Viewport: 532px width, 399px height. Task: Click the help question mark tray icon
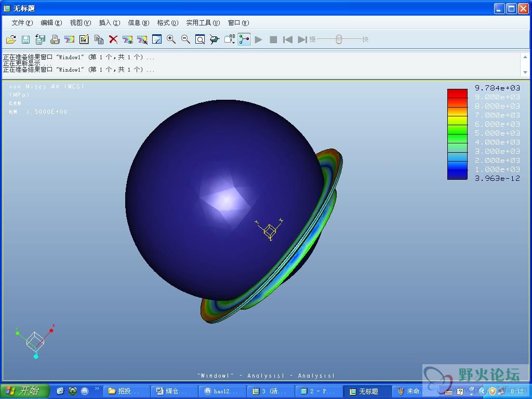click(x=460, y=392)
